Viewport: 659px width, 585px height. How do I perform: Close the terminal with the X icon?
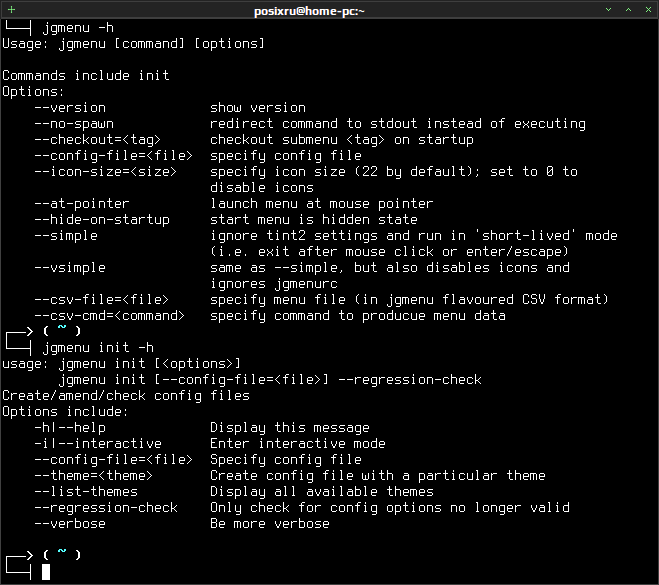[x=648, y=10]
